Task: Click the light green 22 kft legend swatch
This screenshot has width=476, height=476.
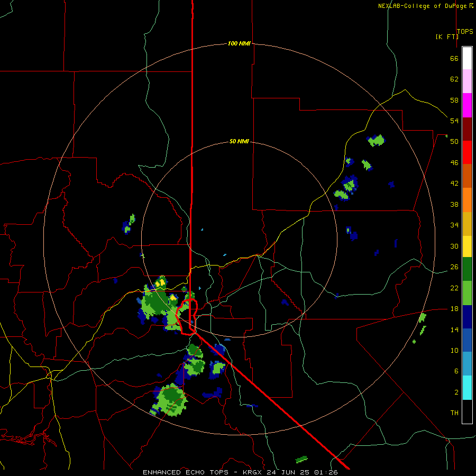Action: (x=467, y=293)
